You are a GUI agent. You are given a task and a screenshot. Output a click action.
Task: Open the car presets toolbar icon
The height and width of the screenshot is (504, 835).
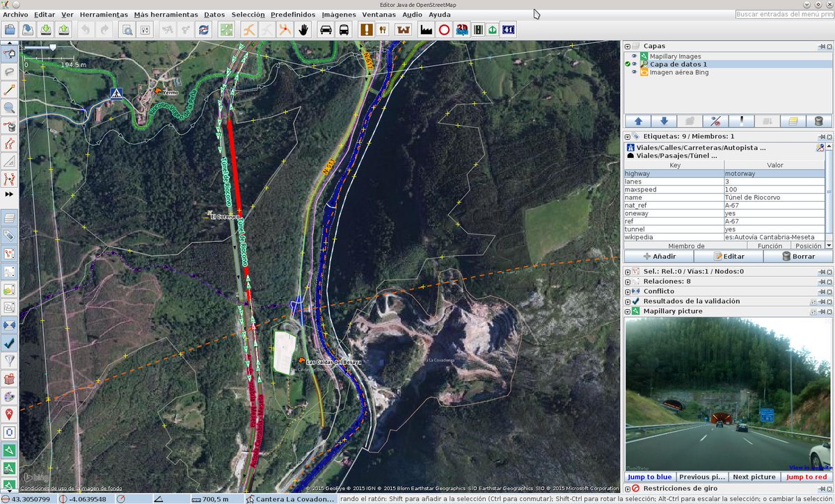pos(326,30)
